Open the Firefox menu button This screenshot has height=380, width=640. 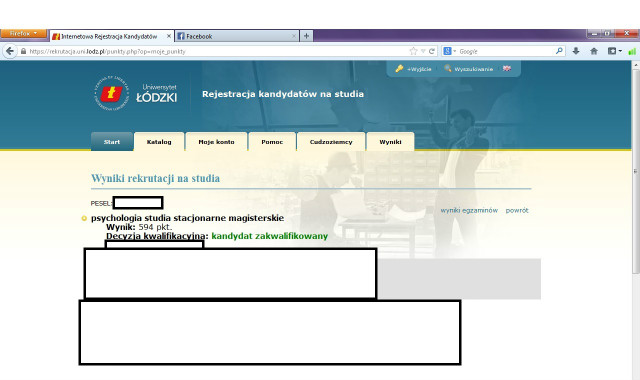[24, 33]
